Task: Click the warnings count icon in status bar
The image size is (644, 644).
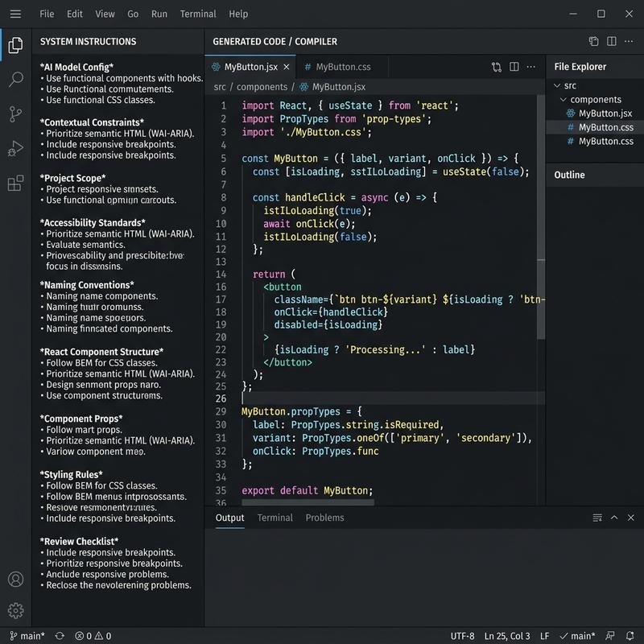Action: tap(99, 636)
